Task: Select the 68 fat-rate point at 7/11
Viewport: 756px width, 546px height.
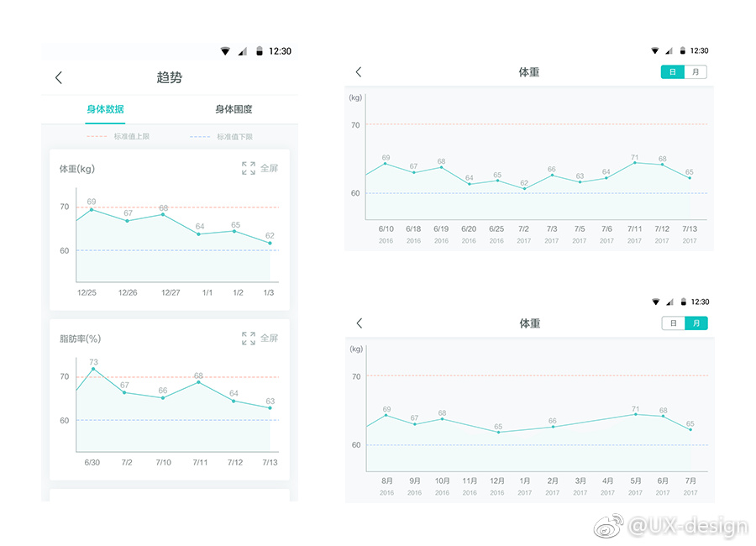Action: (x=198, y=382)
